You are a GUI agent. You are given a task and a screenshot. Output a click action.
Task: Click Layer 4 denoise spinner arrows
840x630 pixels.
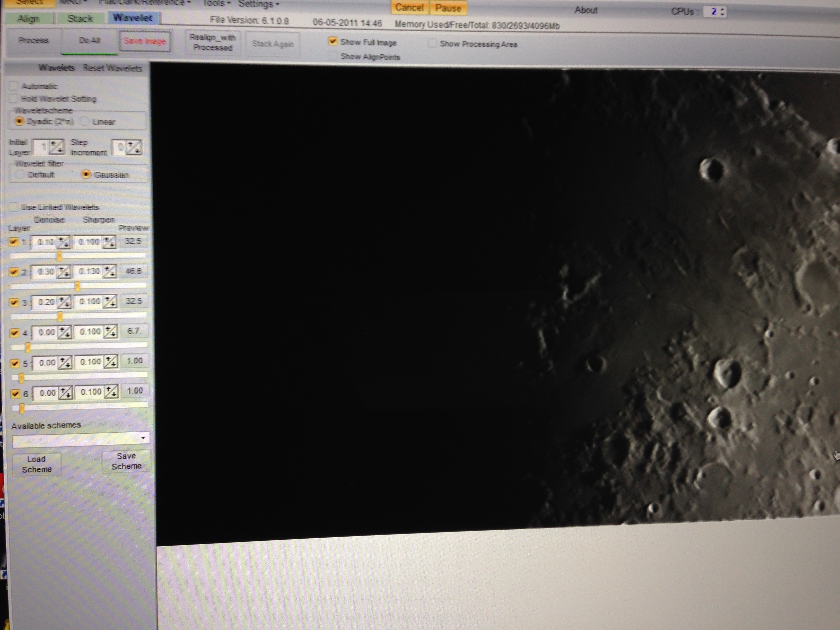tap(65, 333)
